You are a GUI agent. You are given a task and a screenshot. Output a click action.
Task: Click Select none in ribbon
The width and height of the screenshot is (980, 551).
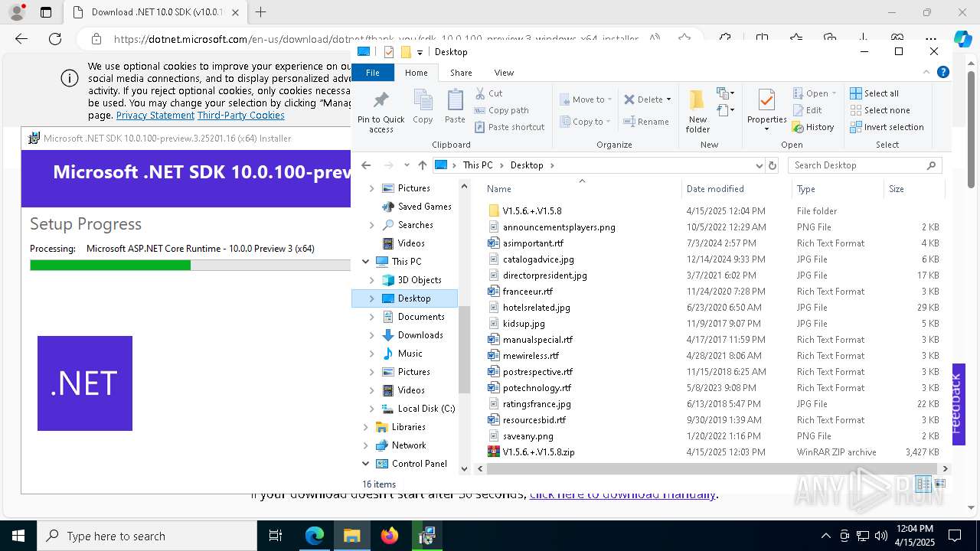(x=880, y=110)
